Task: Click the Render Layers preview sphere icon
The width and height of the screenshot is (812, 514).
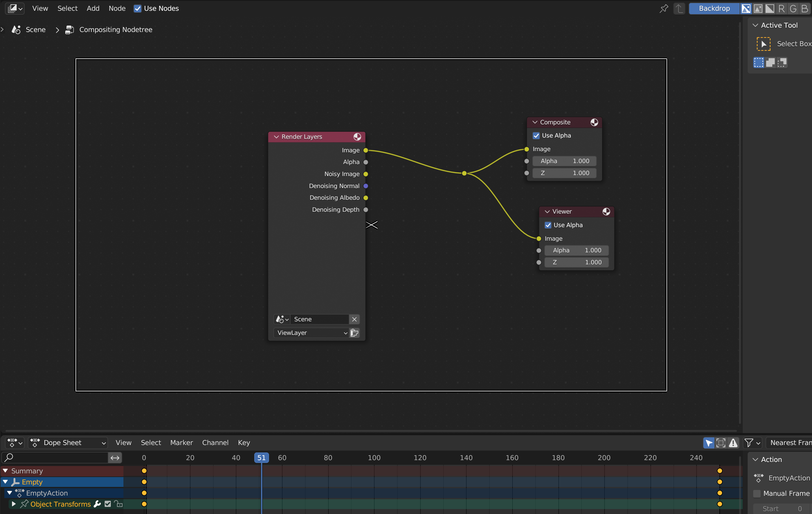Action: click(357, 137)
